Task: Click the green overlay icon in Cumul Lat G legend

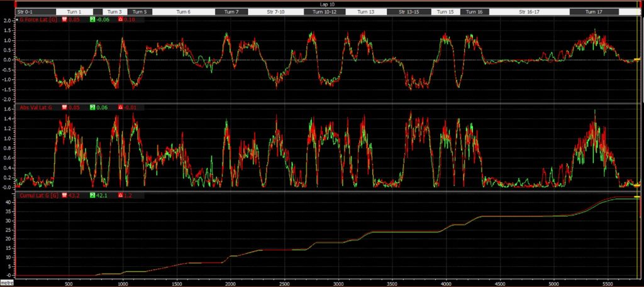Action: 91,196
